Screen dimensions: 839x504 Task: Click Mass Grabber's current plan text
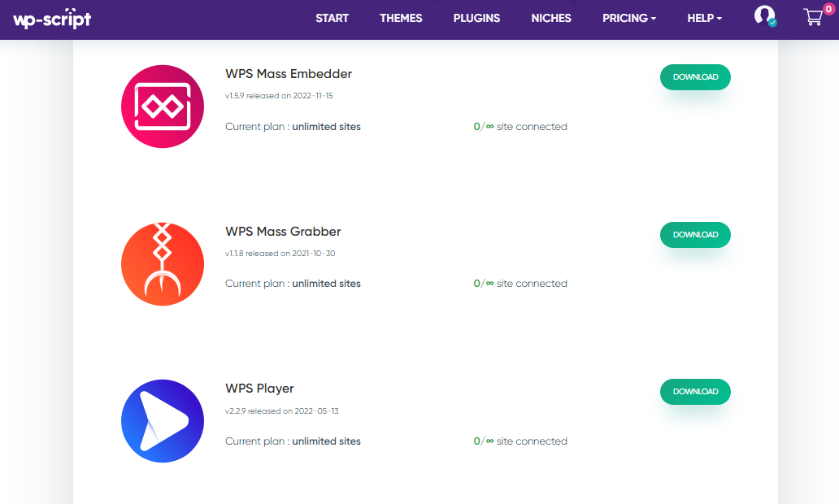point(293,284)
